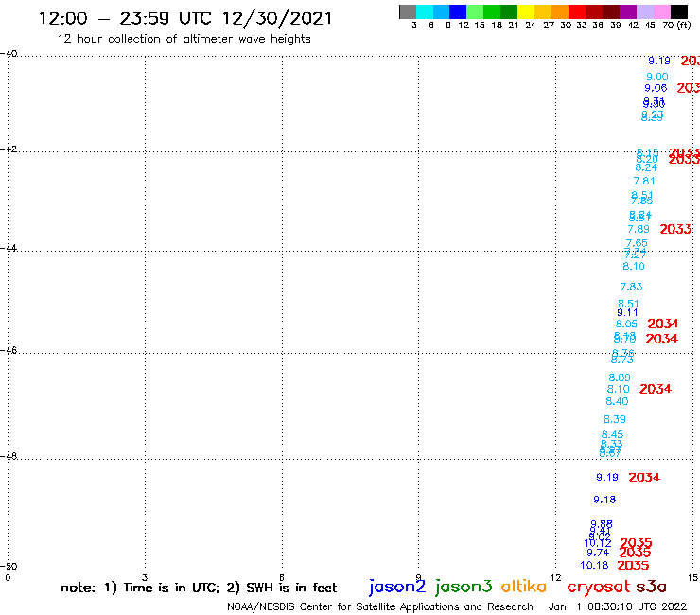The width and height of the screenshot is (700, 615).
Task: Click the pink swatch in the color scale
Action: coord(662,11)
